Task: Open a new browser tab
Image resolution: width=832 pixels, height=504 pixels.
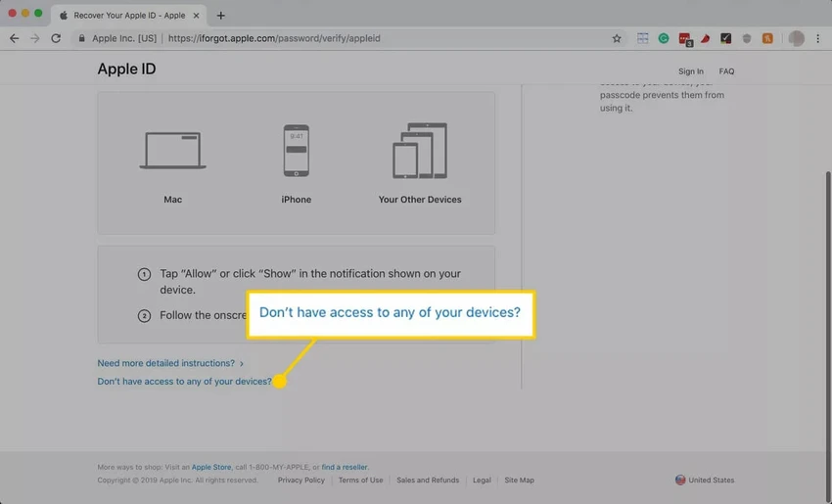Action: pyautogui.click(x=221, y=16)
